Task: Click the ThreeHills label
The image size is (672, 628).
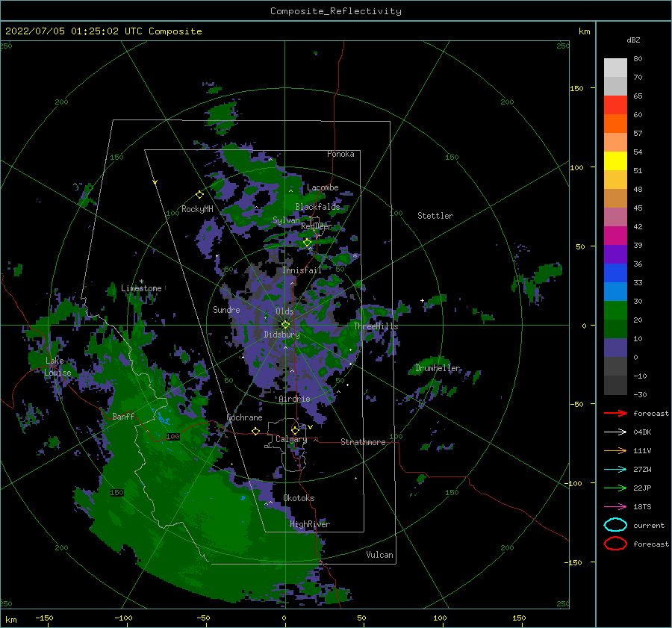Action: click(376, 326)
